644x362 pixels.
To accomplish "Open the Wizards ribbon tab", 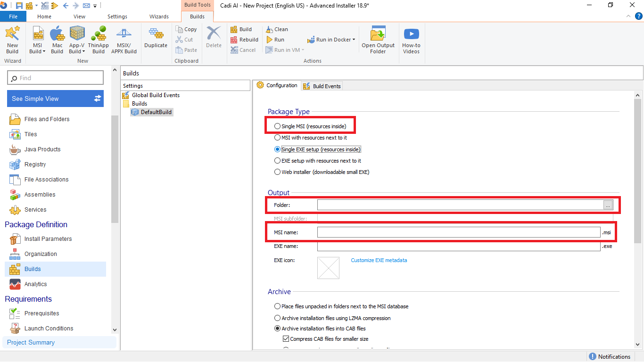I will tap(159, 16).
